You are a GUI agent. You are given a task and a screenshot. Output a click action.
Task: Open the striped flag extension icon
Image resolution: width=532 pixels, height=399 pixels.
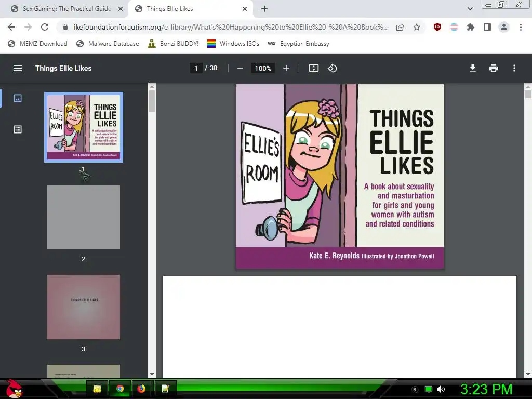tap(454, 27)
